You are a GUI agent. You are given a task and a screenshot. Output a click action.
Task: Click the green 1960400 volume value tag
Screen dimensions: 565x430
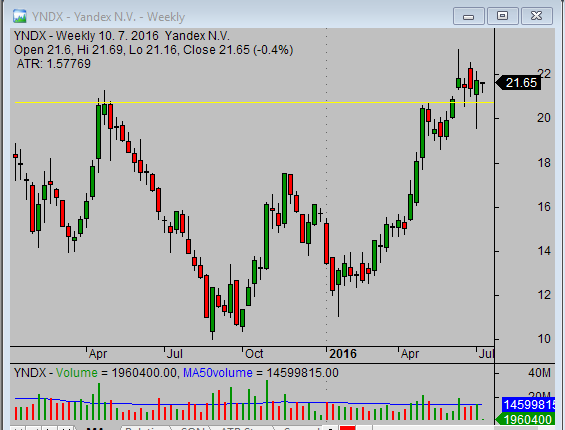coord(525,420)
